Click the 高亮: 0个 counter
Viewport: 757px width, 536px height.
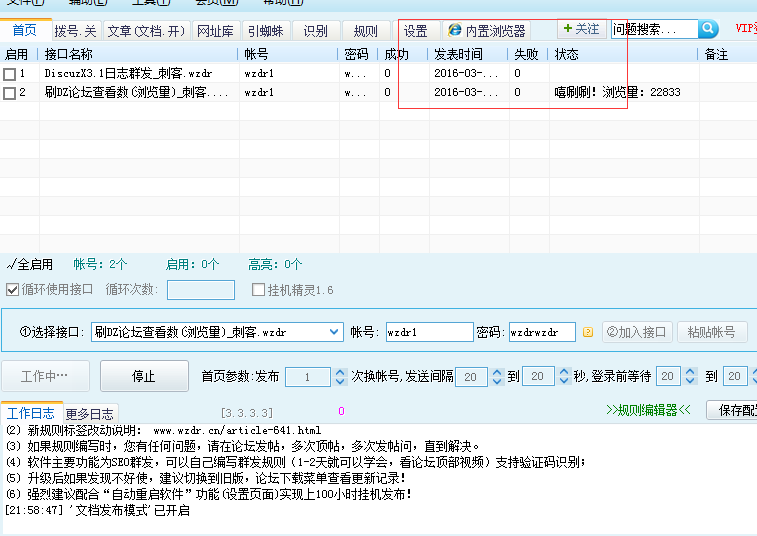[x=275, y=264]
